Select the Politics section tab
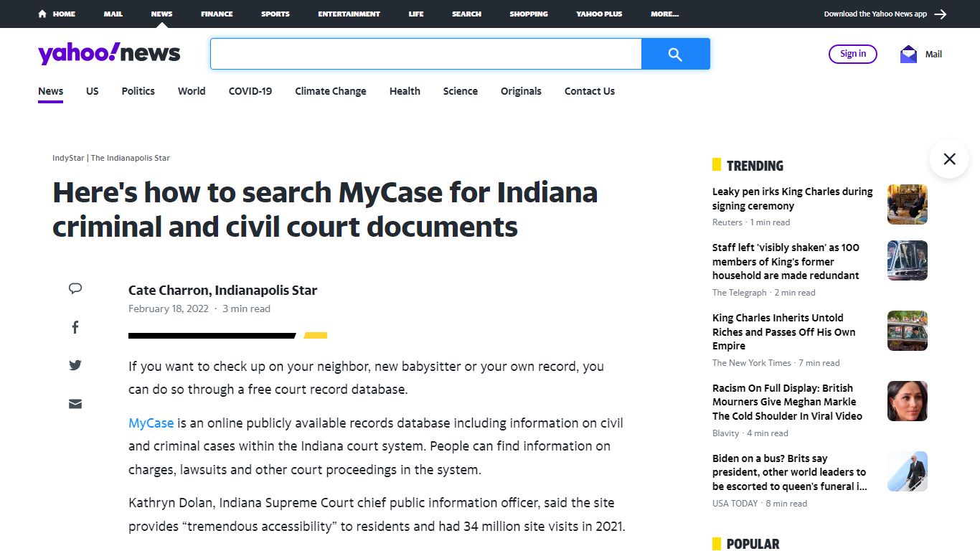This screenshot has width=980, height=551. coord(138,91)
